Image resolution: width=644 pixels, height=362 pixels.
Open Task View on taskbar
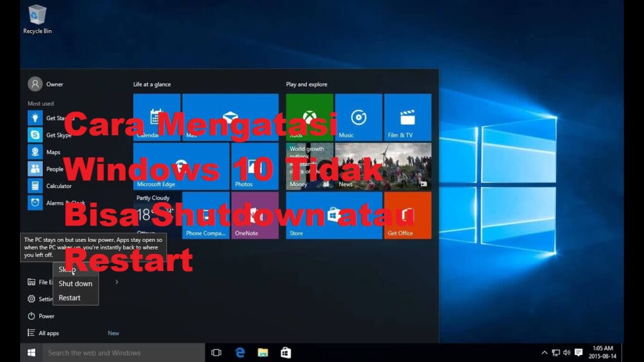click(216, 353)
